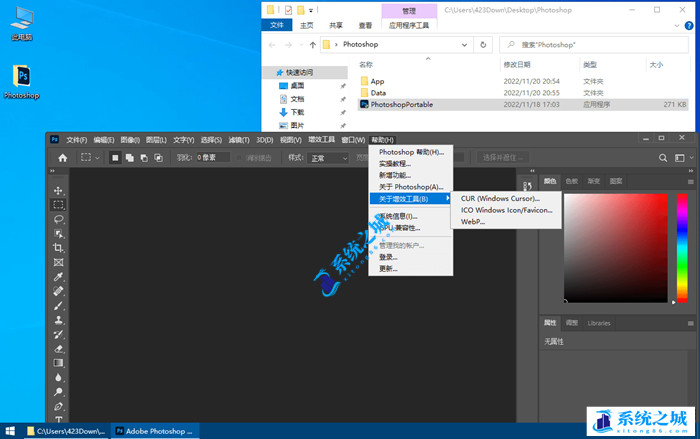Select the Gradient tool
Viewport: 700px width, 439px height.
58,363
